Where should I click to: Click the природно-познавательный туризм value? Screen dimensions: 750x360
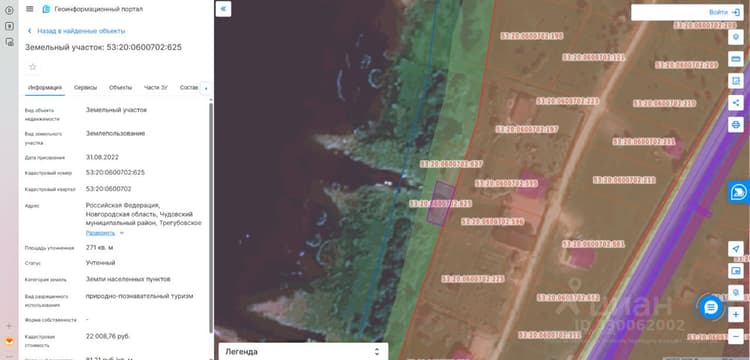[140, 296]
